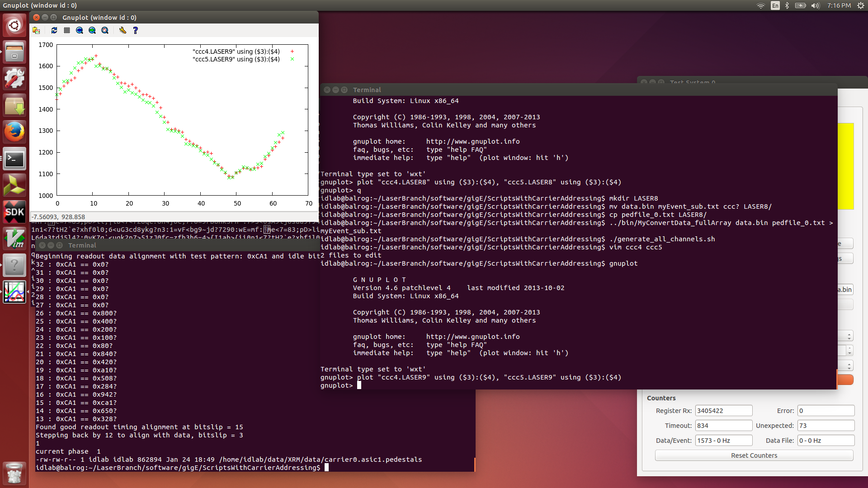Click the Register Rx value field
868x488 pixels.
(x=723, y=411)
